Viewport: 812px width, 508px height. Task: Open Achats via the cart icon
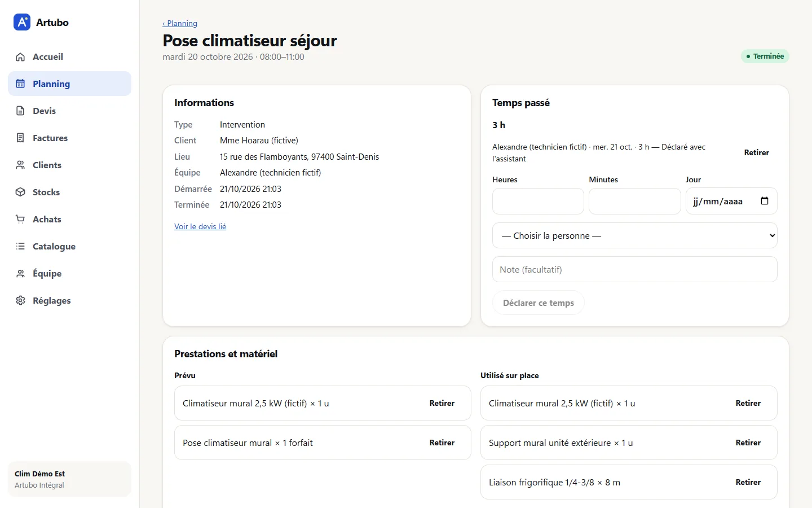coord(20,220)
